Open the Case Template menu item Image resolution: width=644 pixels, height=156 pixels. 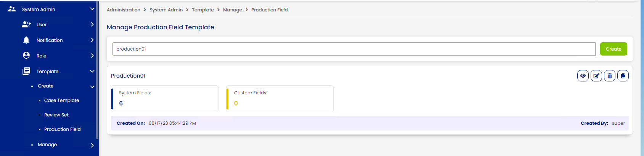pos(61,100)
